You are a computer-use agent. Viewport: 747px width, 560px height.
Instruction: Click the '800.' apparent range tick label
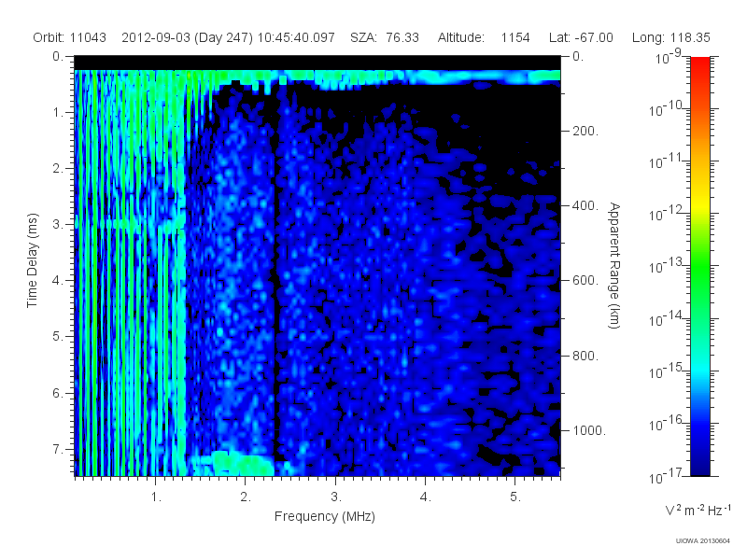[585, 356]
